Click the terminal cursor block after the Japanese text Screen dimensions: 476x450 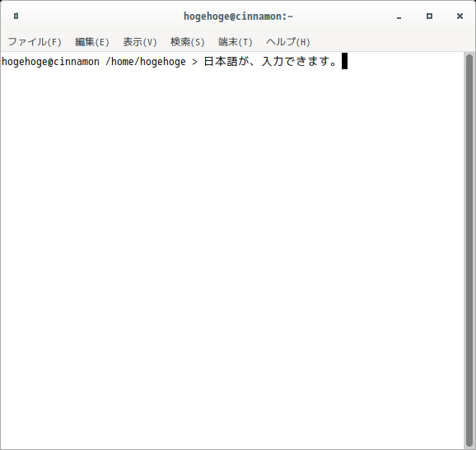point(344,61)
